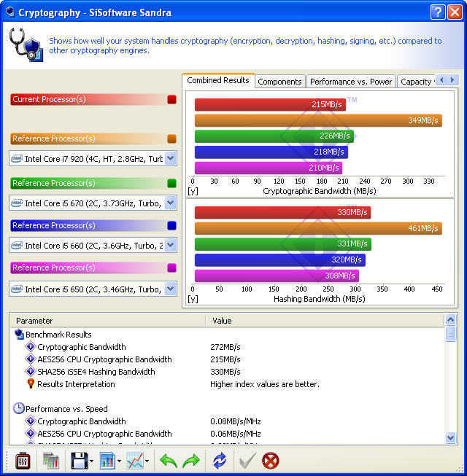Click blue Reference Processor color swatch
This screenshot has width=467, height=476.
[171, 225]
